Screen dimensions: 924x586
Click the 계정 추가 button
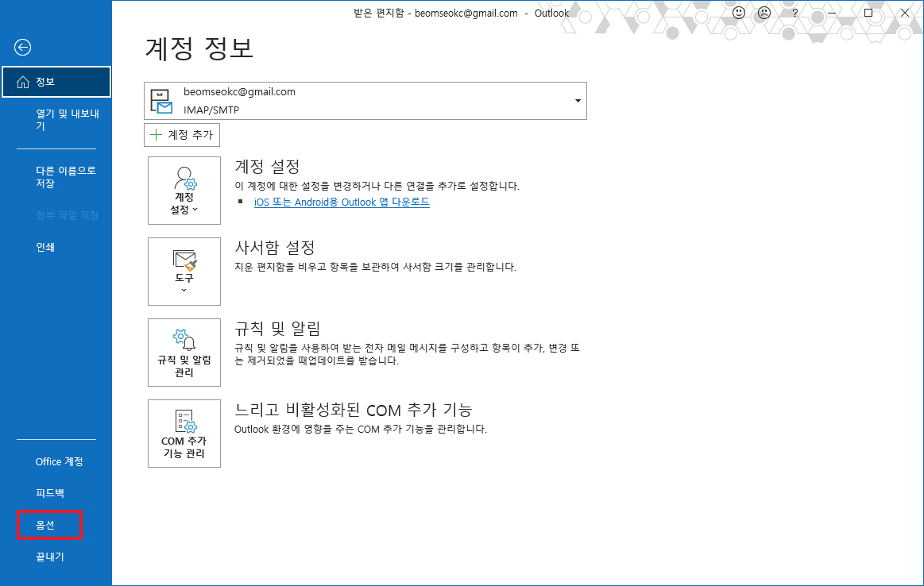182,135
